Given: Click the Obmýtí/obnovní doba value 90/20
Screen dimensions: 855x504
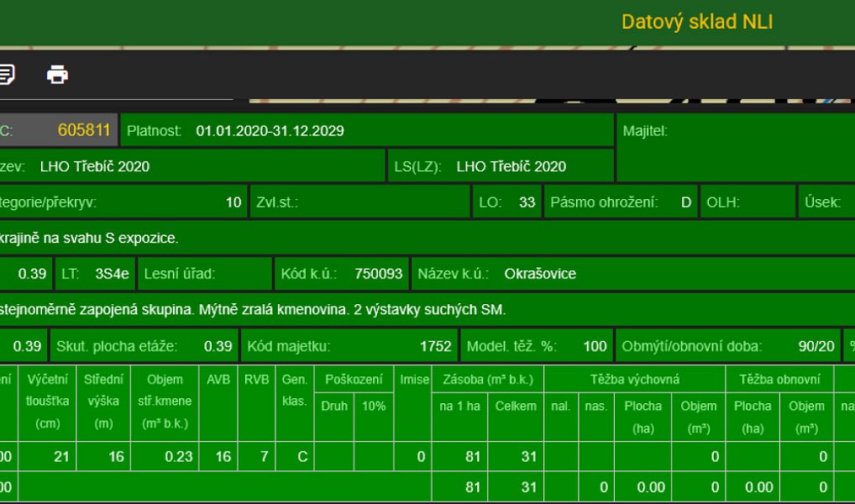Looking at the screenshot, I should [816, 346].
